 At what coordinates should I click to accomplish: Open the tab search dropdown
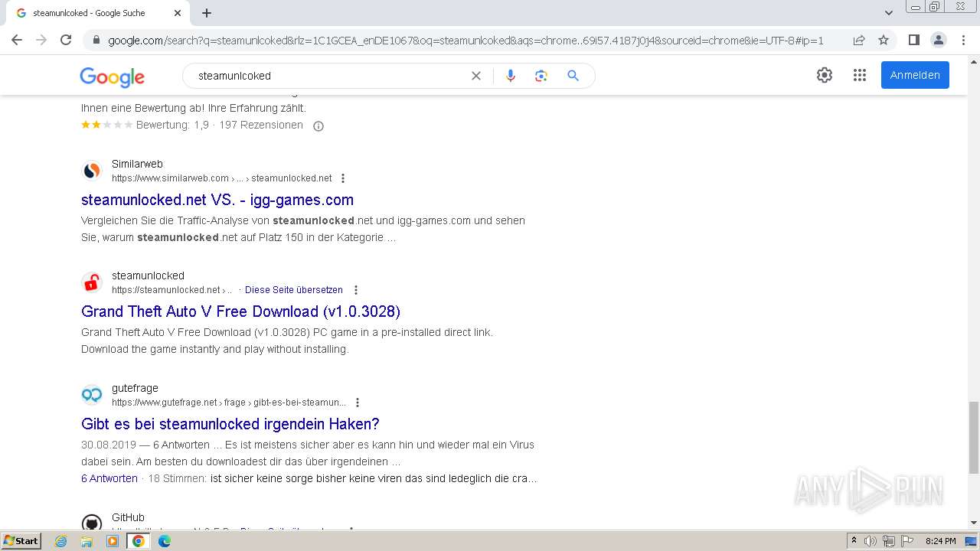coord(889,13)
